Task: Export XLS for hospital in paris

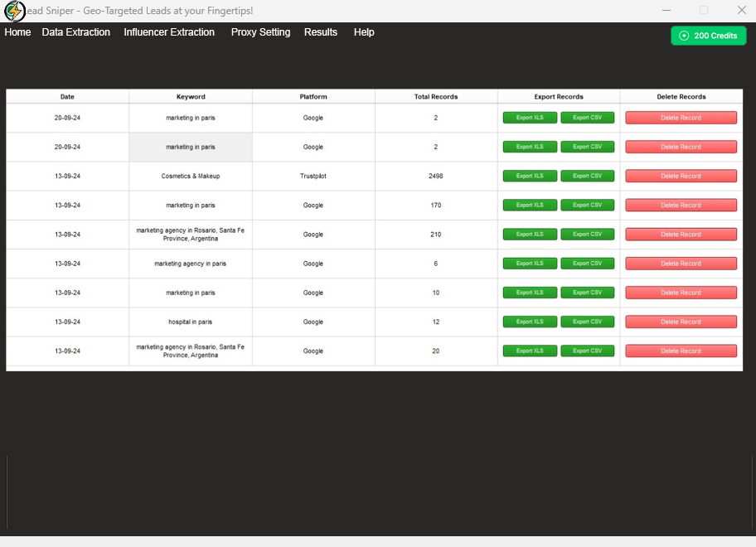Action: pyautogui.click(x=530, y=322)
